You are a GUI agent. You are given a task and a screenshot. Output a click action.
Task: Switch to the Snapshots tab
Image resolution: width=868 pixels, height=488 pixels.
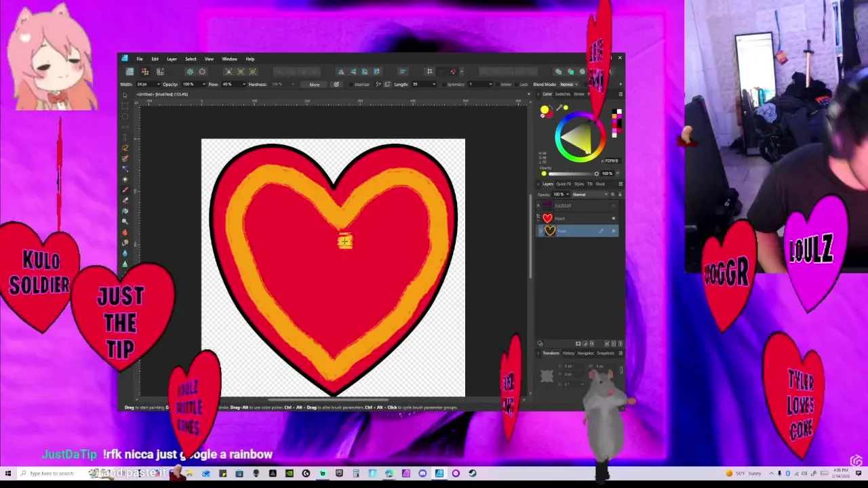pyautogui.click(x=606, y=353)
